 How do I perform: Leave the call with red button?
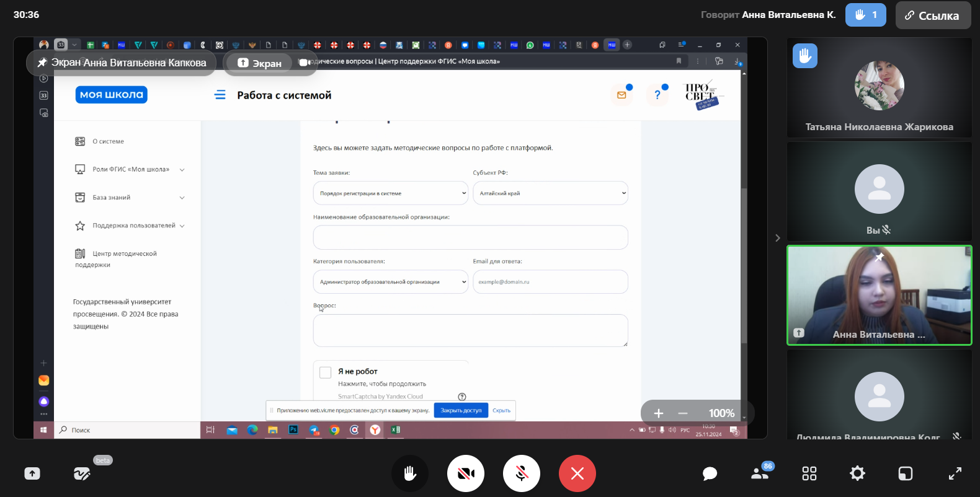click(577, 473)
